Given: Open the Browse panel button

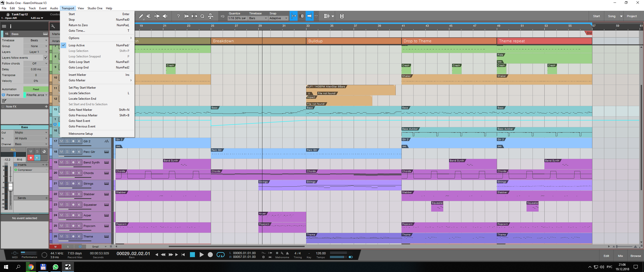Looking at the screenshot, I should (635, 256).
